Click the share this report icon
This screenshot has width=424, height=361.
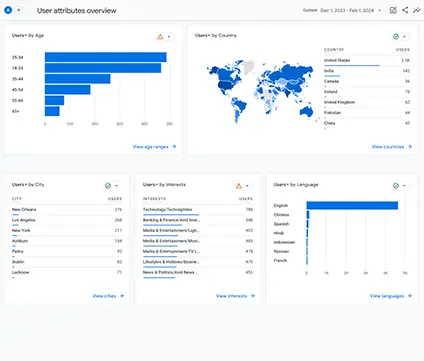coord(405,10)
